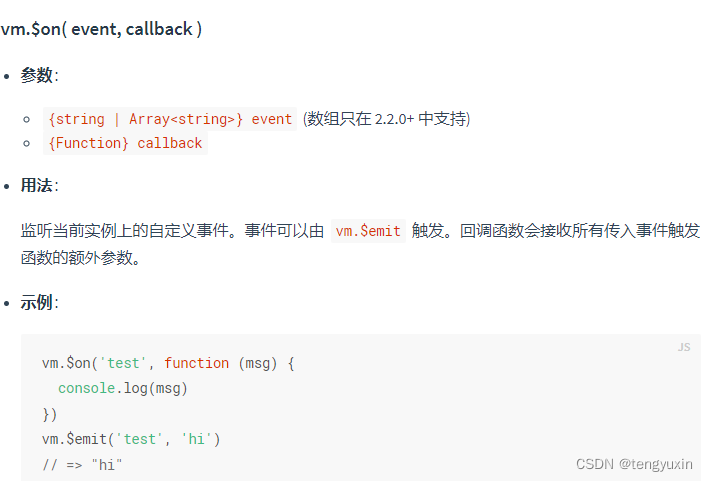Screen dimensions: 708x481
Task: Click the JS language label in code block
Action: click(x=684, y=347)
